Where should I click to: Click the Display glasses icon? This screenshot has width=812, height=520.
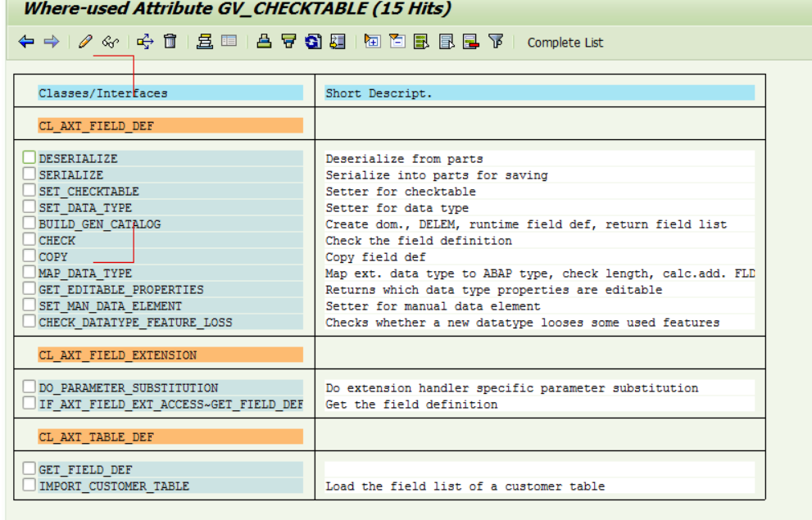point(111,42)
